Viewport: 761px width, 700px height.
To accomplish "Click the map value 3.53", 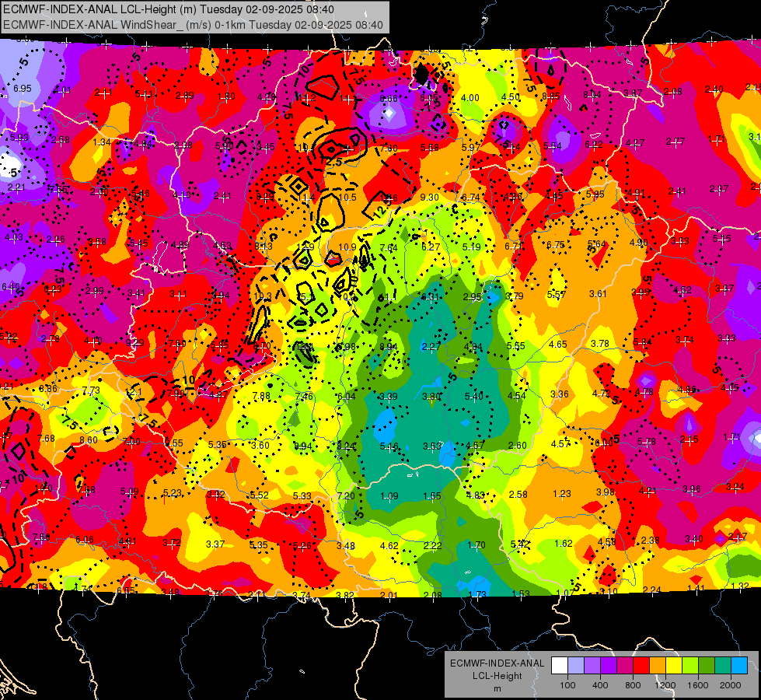I will 432,446.
